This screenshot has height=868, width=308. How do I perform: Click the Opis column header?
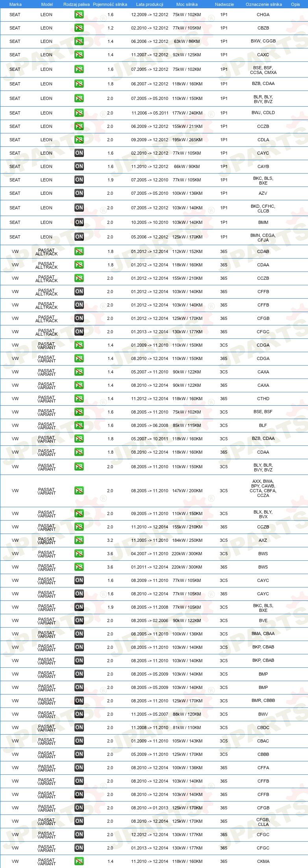click(295, 4)
